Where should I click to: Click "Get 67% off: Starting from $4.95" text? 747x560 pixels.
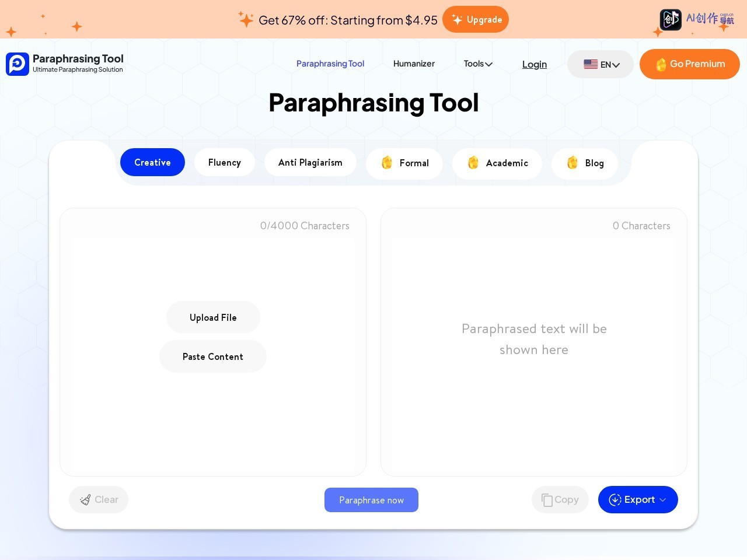pos(348,20)
